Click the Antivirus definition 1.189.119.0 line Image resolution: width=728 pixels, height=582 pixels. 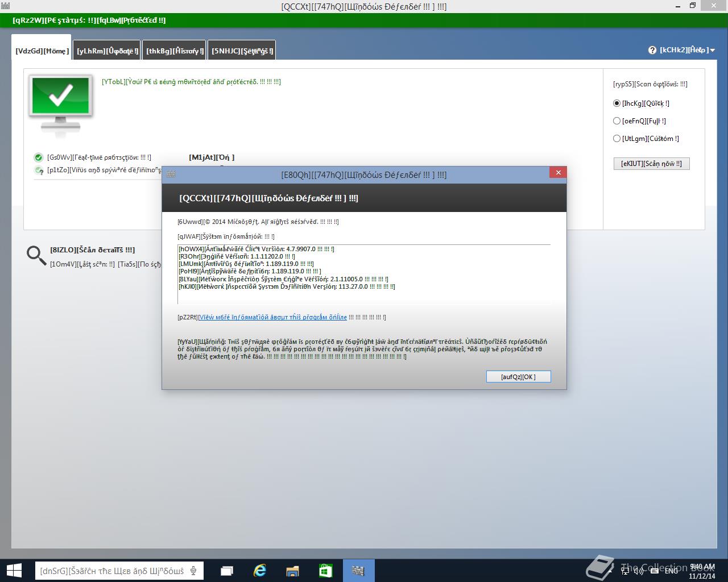click(246, 264)
